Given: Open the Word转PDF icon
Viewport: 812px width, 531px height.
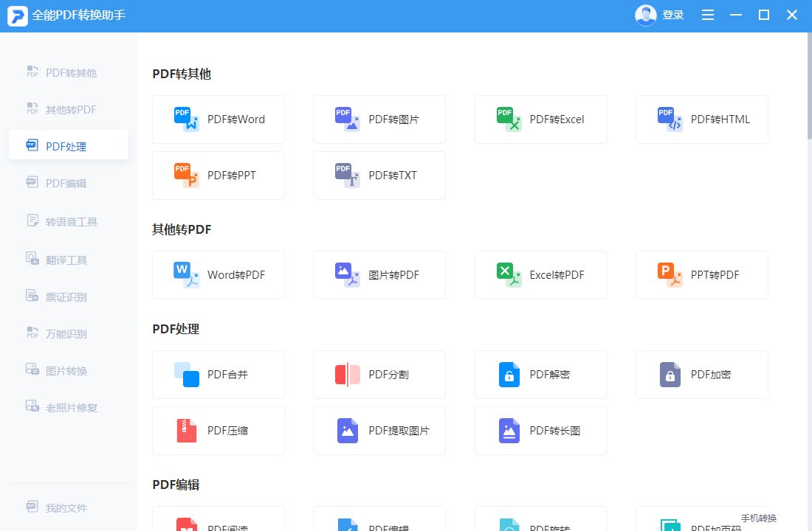Looking at the screenshot, I should (x=187, y=275).
